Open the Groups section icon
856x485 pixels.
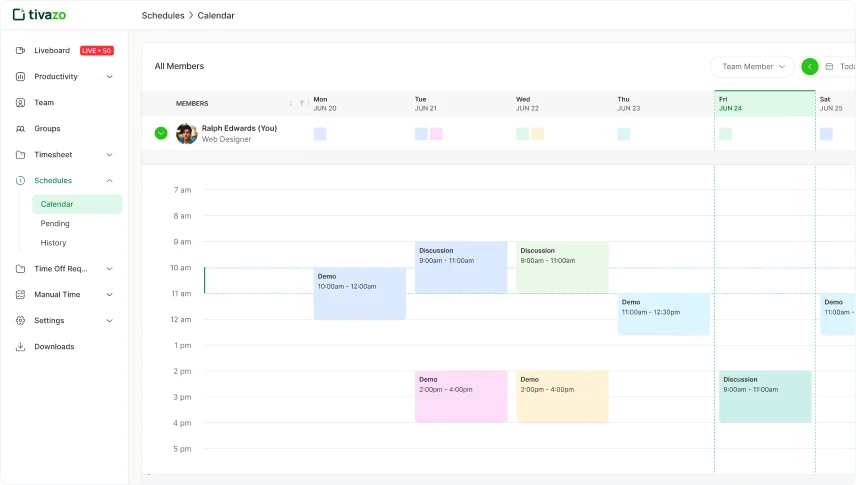pos(21,129)
